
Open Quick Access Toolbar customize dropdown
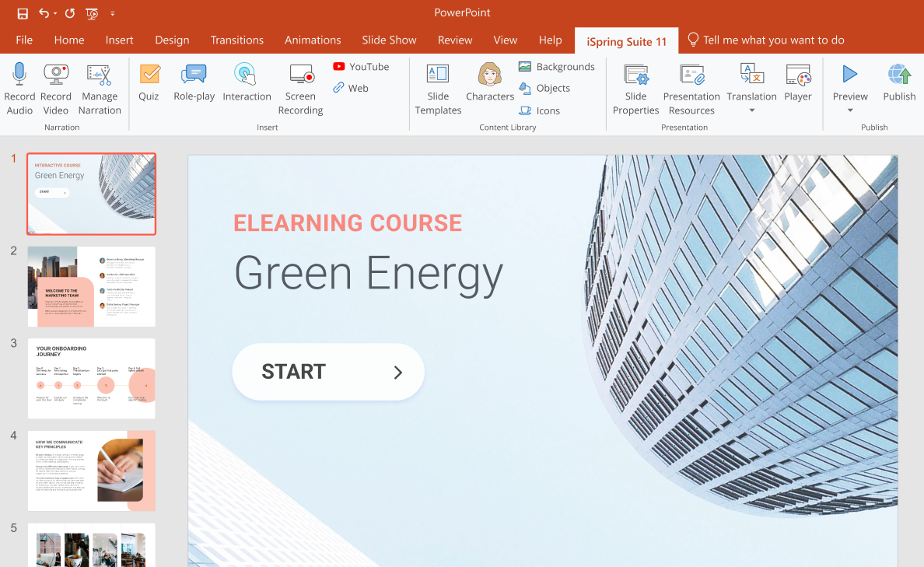[113, 13]
